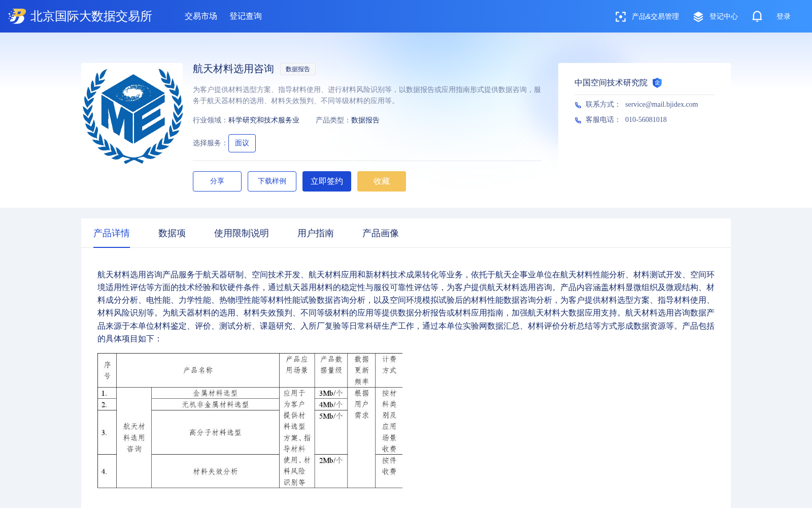Screen dimensions: 812x508
Task: Open the 登记查询 menu
Action: click(246, 16)
